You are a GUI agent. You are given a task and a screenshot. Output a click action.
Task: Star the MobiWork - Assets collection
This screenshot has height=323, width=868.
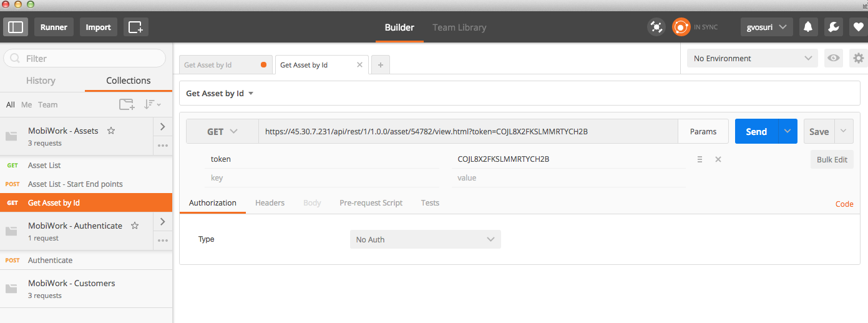(x=111, y=131)
